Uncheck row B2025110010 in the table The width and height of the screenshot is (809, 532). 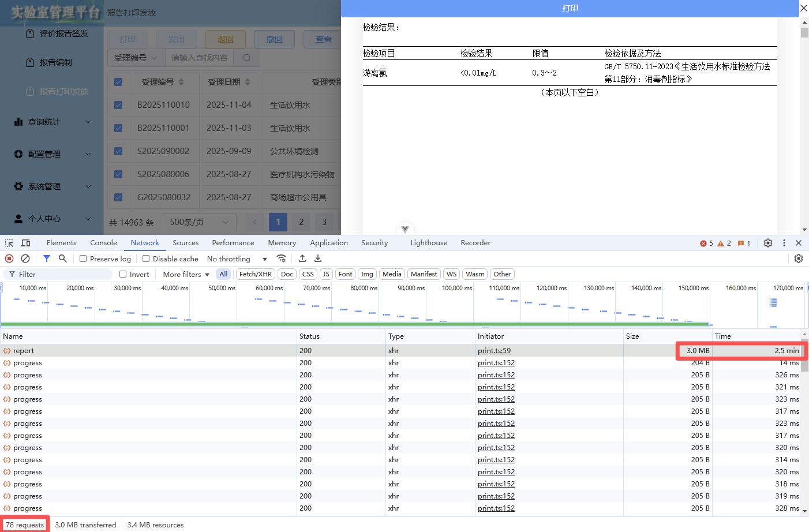(x=118, y=105)
